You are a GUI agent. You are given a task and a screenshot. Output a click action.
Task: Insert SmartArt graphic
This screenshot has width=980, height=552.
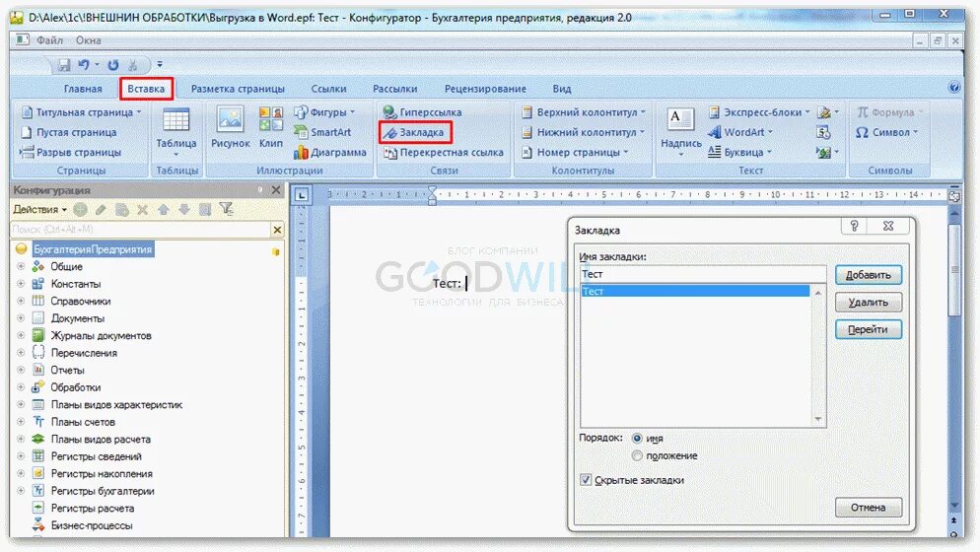coord(322,132)
